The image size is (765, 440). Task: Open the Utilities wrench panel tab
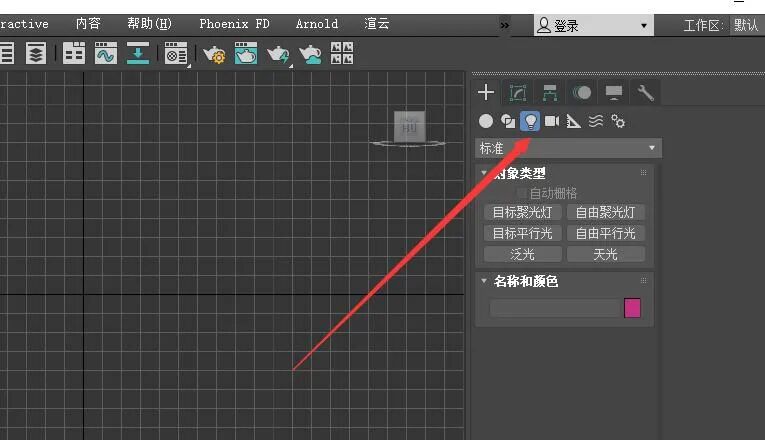click(645, 92)
